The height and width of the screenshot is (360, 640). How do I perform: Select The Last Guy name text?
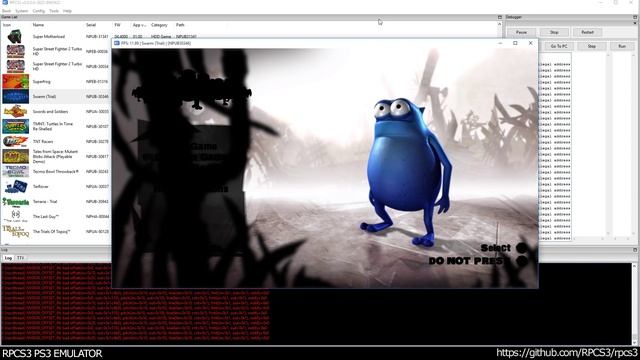(x=46, y=216)
